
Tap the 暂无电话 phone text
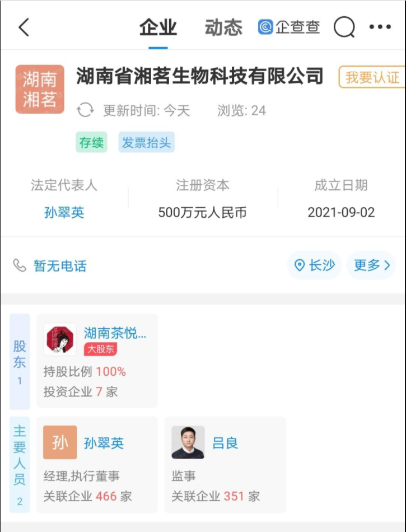pos(60,266)
